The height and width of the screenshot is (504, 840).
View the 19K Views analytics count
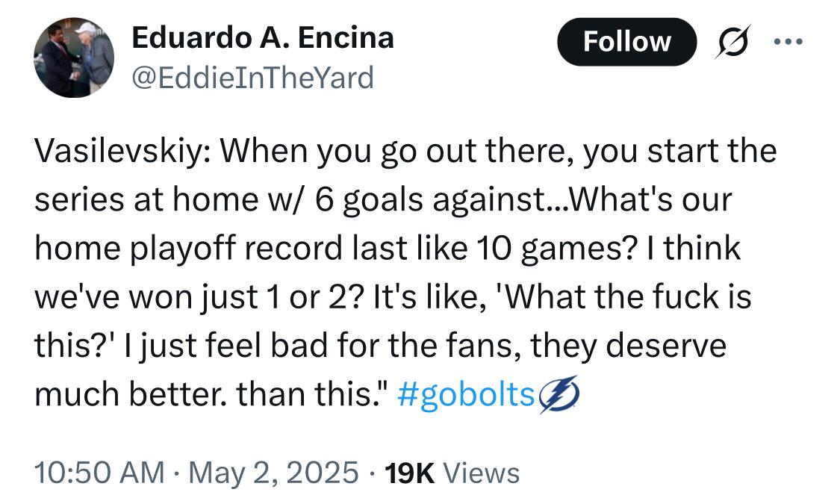point(452,473)
